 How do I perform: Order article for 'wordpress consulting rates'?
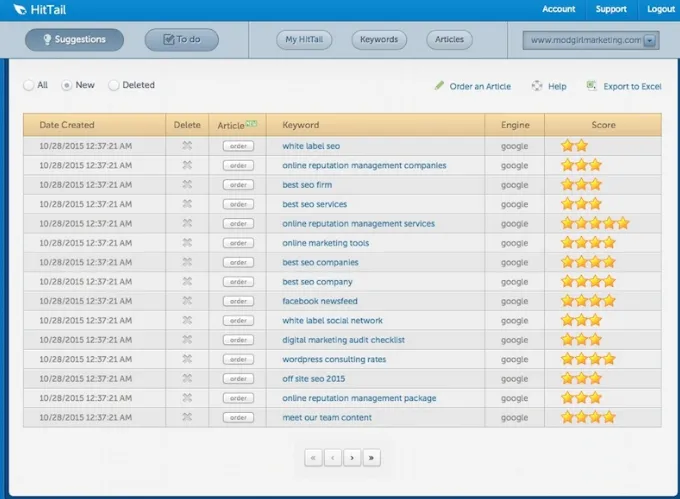[x=238, y=359]
